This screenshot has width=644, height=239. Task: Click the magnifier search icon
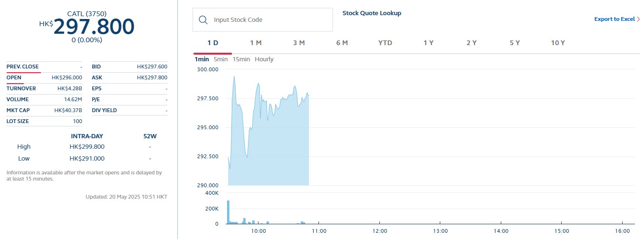point(203,20)
